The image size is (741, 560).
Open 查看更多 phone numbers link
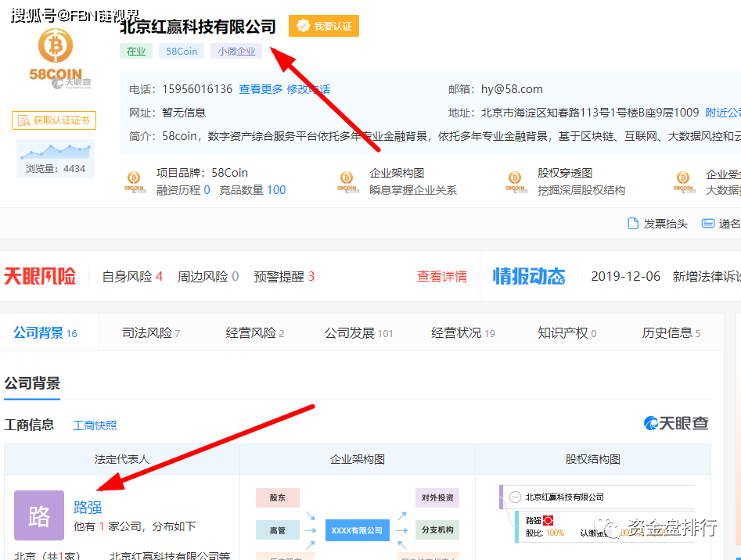[261, 89]
